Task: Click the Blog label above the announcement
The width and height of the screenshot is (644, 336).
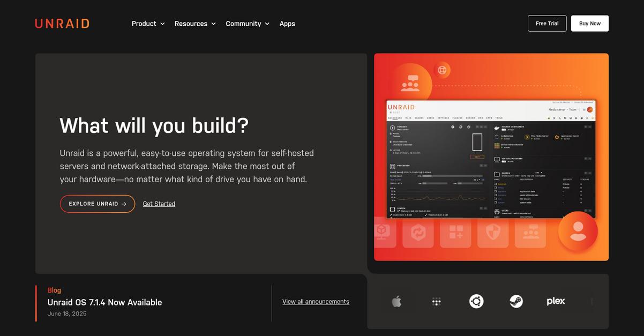Action: point(55,290)
